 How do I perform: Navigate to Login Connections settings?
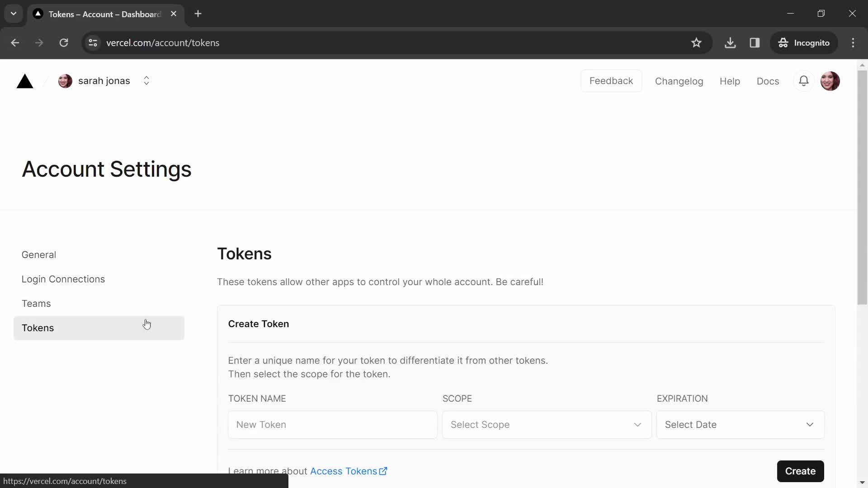coord(63,279)
